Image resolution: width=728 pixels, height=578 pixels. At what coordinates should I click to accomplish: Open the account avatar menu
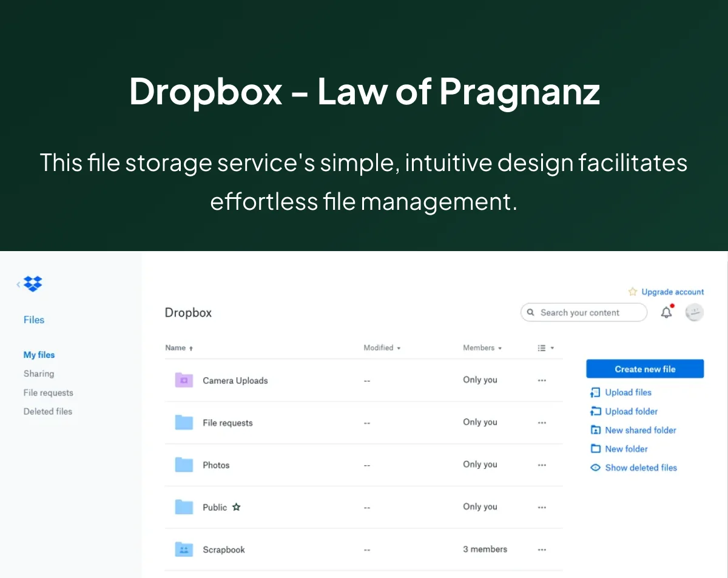pyautogui.click(x=695, y=312)
